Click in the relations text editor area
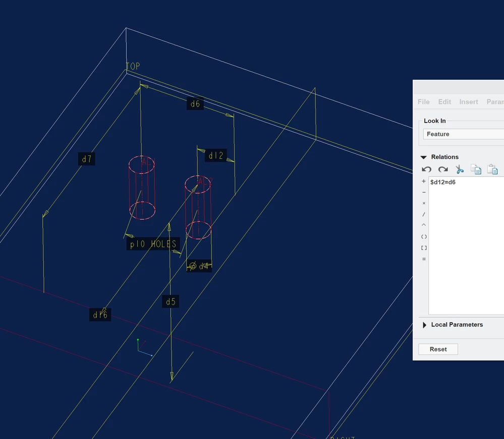The width and height of the screenshot is (504, 439). [x=466, y=246]
